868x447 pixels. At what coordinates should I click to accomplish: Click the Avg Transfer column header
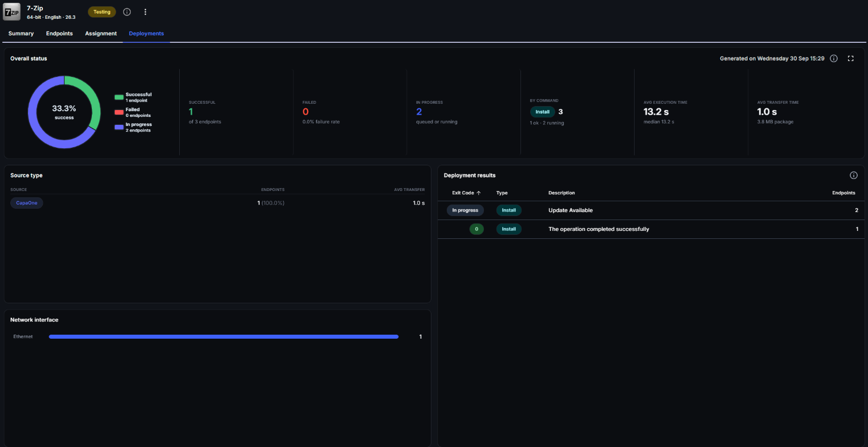point(409,190)
